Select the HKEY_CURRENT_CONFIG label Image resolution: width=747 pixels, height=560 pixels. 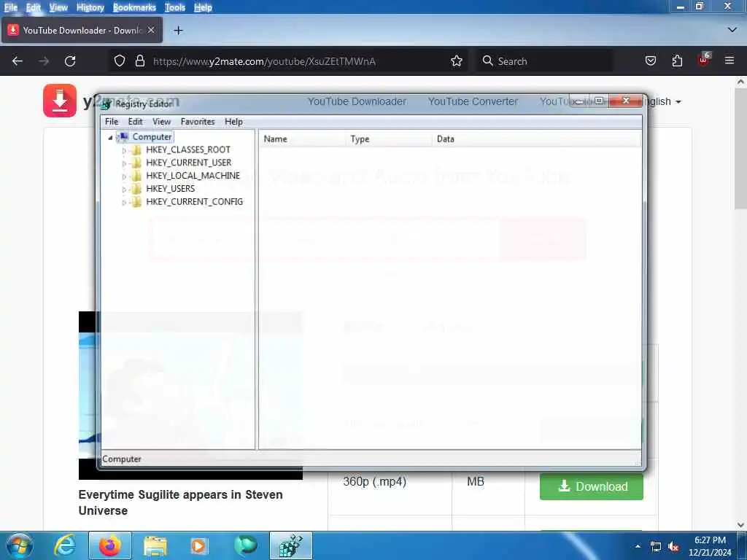(x=194, y=202)
